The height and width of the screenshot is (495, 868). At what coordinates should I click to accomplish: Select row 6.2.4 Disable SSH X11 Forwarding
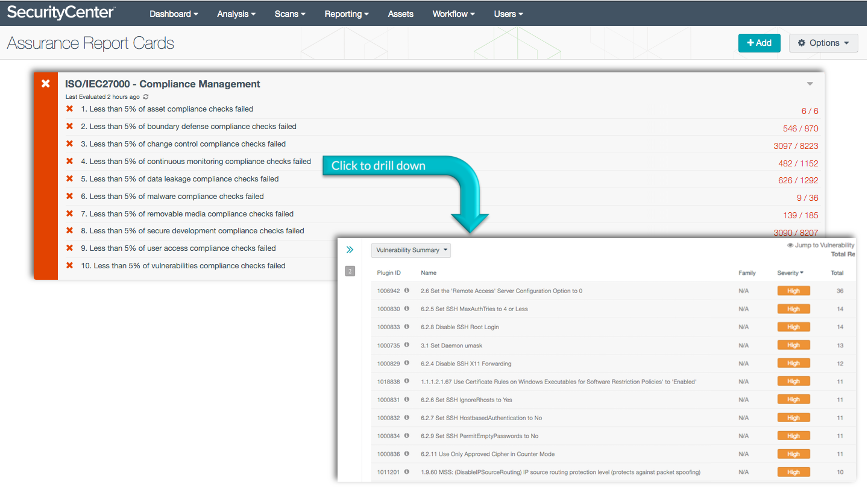612,364
